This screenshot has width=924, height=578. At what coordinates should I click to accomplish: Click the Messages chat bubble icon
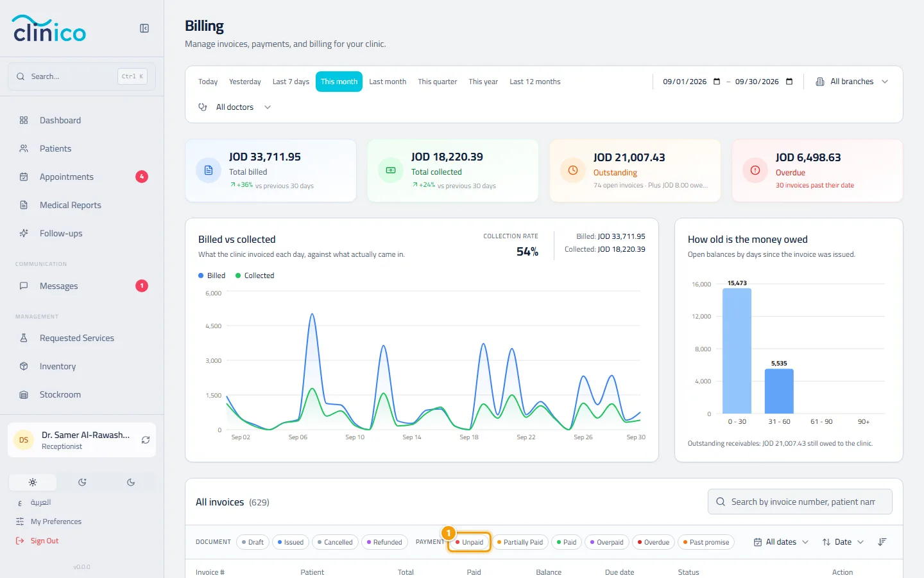[x=24, y=286]
